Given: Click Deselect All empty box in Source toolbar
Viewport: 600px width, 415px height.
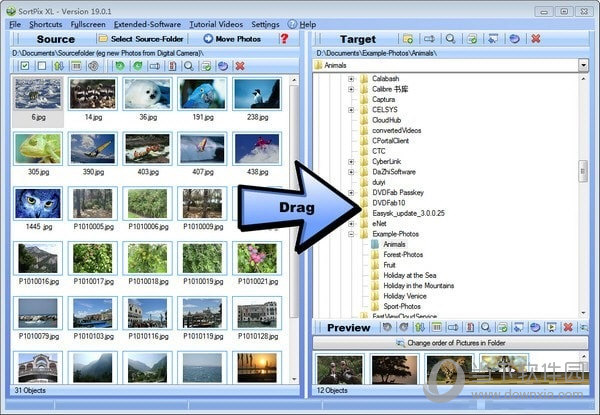Looking at the screenshot, I should (x=42, y=66).
